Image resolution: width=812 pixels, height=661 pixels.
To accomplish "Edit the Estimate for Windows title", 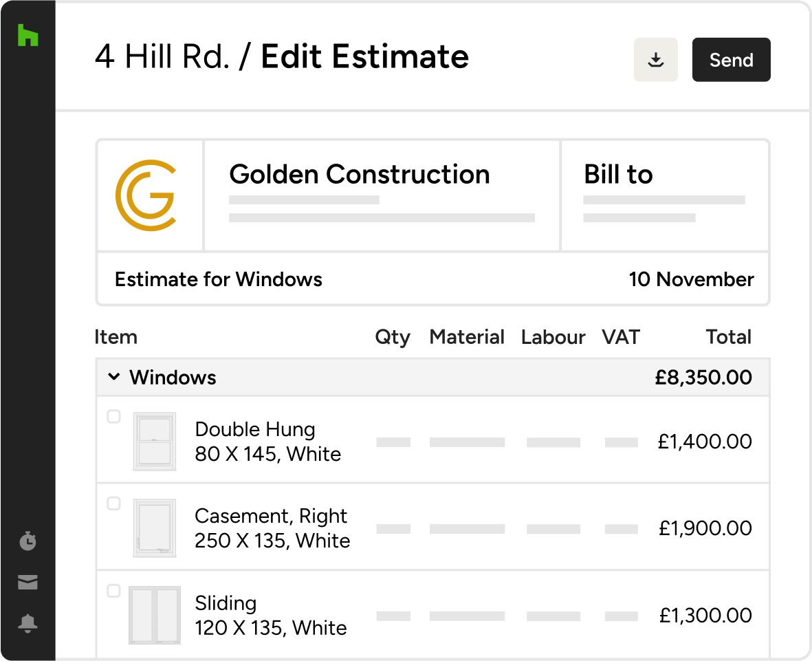I will click(218, 279).
